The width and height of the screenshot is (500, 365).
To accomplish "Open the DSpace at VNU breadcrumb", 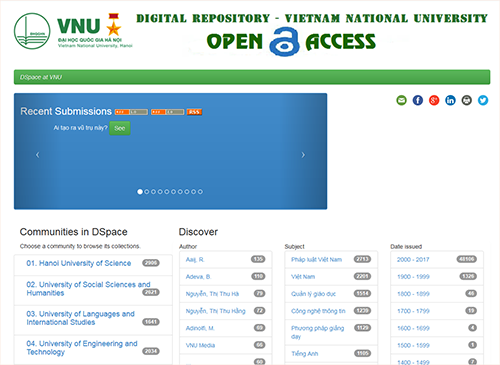I will [41, 77].
